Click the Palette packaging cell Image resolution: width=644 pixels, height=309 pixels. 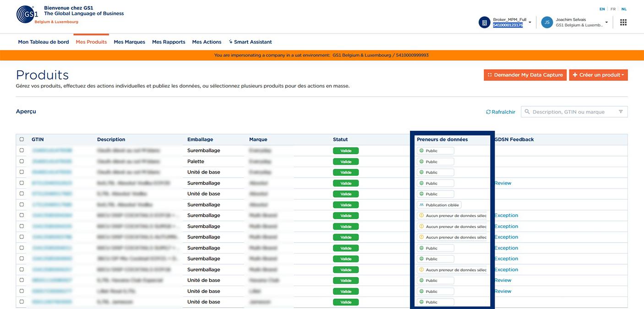(x=196, y=162)
